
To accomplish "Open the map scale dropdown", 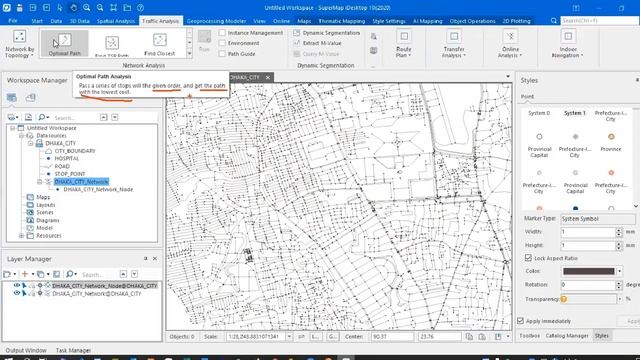I will pyautogui.click(x=289, y=337).
